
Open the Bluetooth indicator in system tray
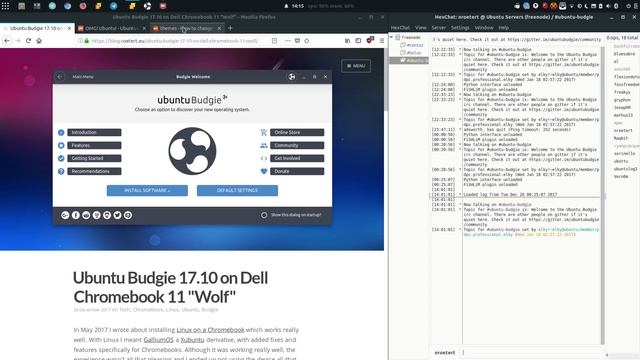(616, 6)
